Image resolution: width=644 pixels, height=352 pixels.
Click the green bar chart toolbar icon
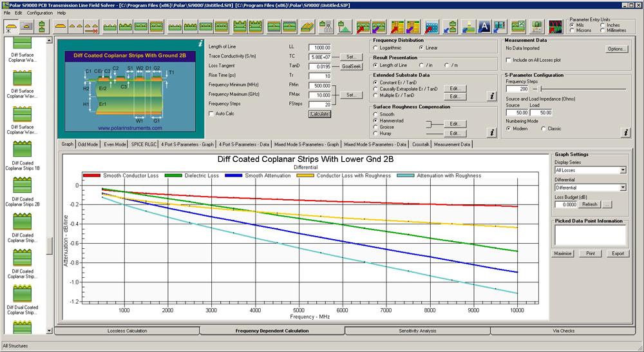pyautogui.click(x=344, y=26)
